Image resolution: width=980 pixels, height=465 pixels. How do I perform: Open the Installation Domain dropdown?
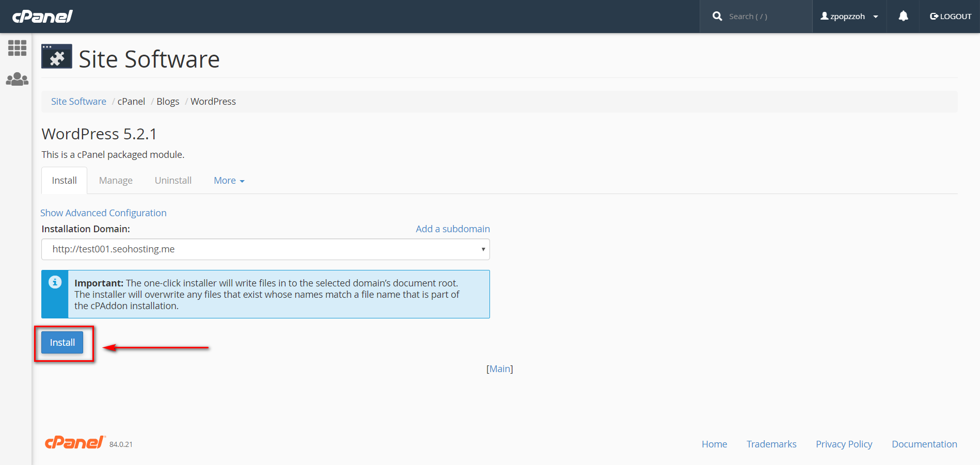point(265,249)
